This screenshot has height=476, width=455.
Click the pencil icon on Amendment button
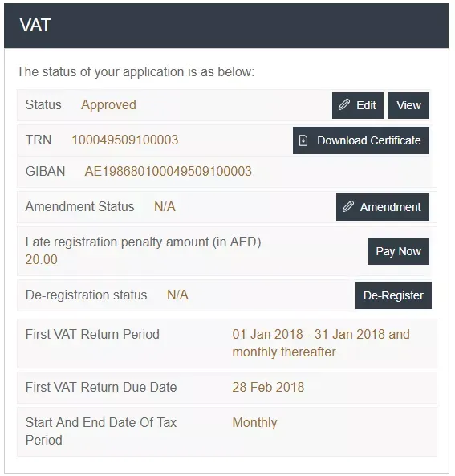[347, 207]
